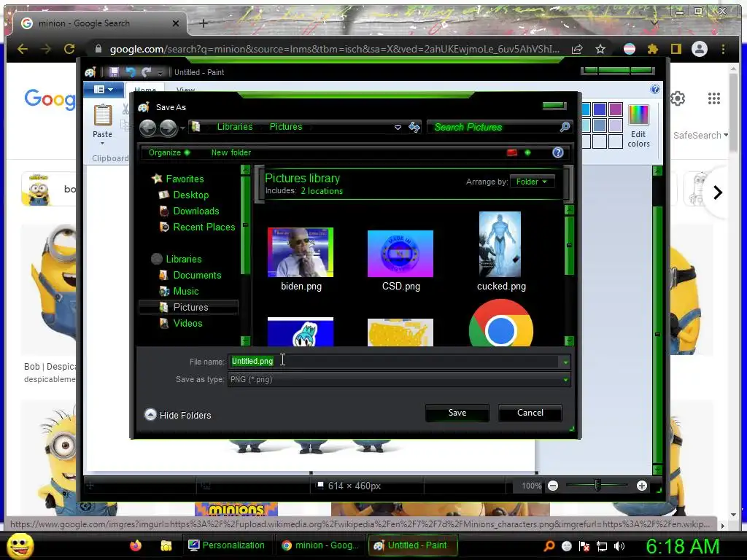The image size is (747, 560).
Task: Click Paint's Redo arrow icon
Action: pos(146,72)
